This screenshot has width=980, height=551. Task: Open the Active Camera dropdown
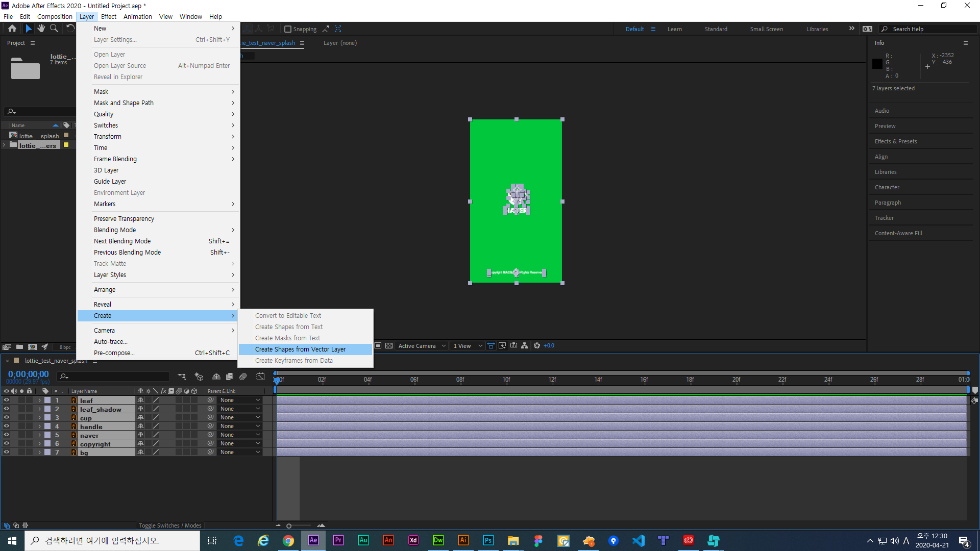[422, 346]
